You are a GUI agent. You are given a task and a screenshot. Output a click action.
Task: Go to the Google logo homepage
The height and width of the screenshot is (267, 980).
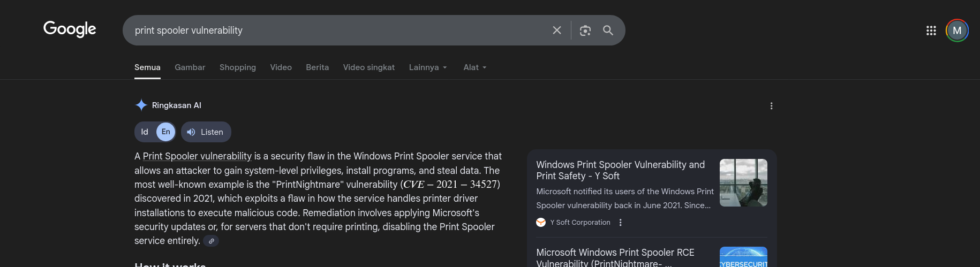70,29
